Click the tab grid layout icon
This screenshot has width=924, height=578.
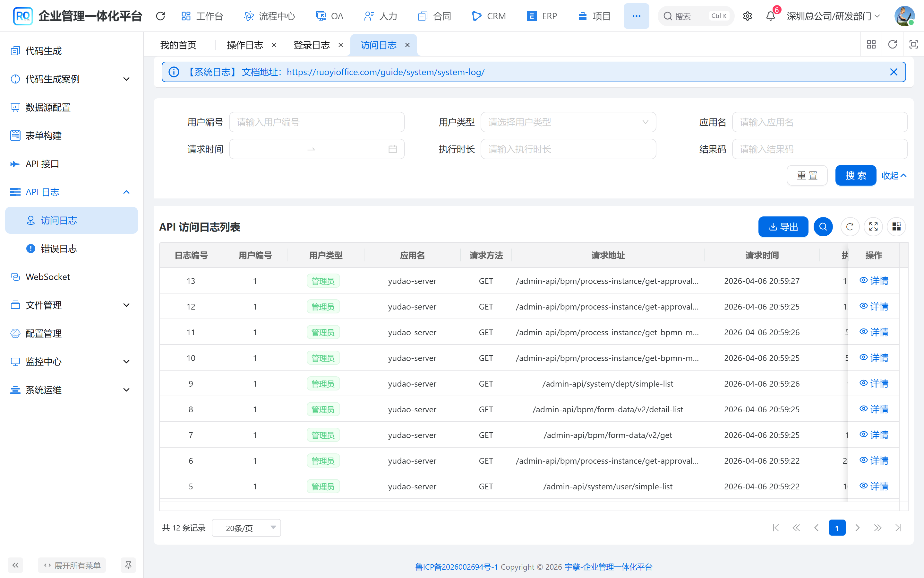(871, 45)
